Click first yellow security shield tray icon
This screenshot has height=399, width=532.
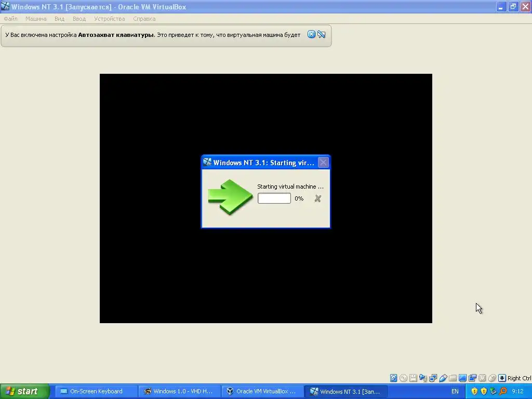474,391
